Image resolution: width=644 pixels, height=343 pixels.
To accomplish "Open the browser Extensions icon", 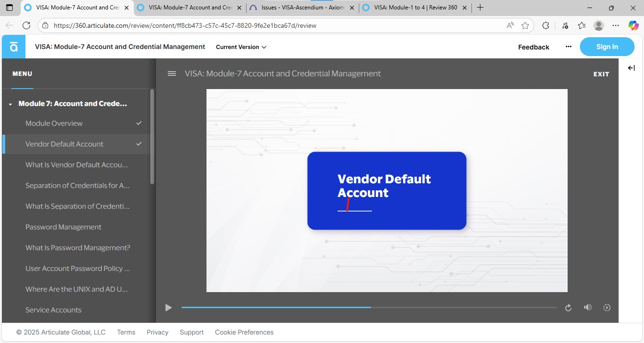I will pyautogui.click(x=546, y=25).
